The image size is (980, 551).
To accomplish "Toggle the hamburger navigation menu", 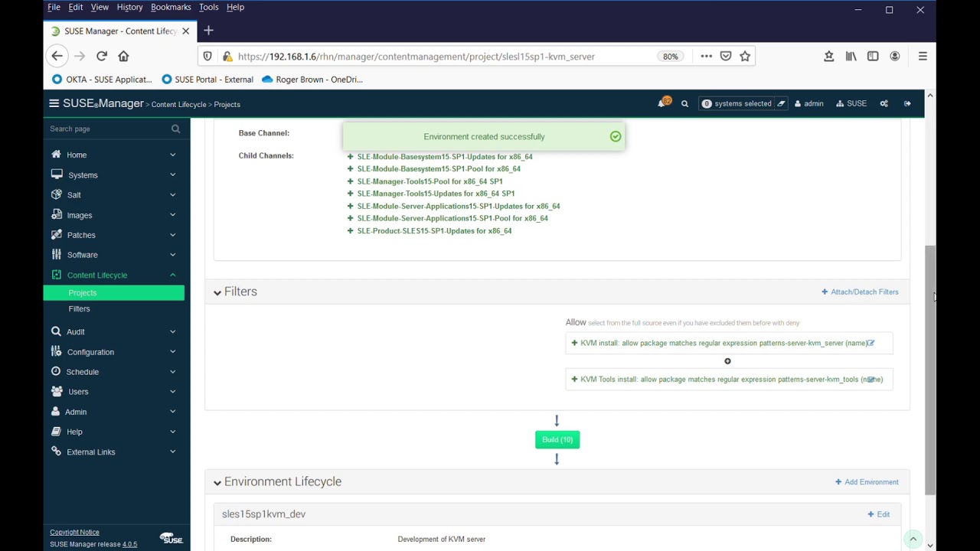I will tap(54, 103).
